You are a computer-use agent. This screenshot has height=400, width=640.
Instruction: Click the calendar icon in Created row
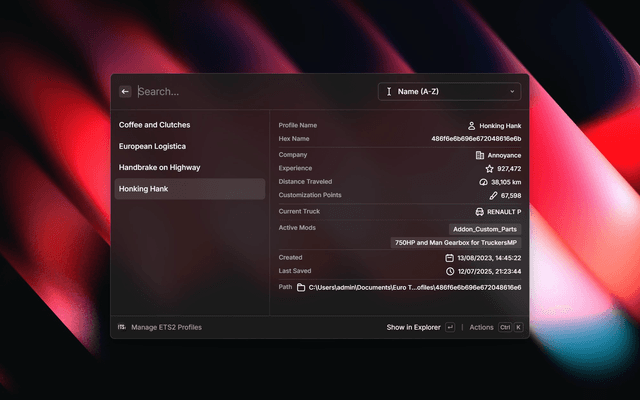[450, 257]
